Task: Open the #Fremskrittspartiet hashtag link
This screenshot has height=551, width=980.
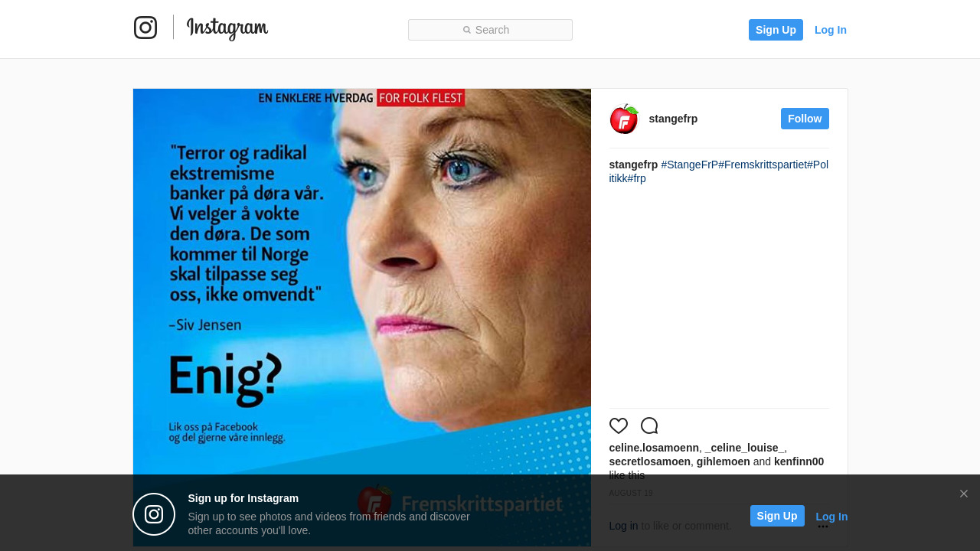Action: (x=763, y=165)
